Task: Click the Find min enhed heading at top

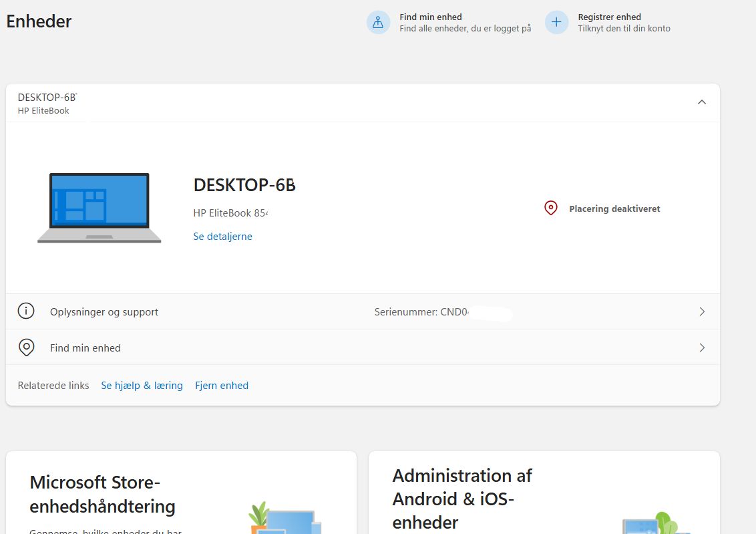Action: click(x=431, y=17)
